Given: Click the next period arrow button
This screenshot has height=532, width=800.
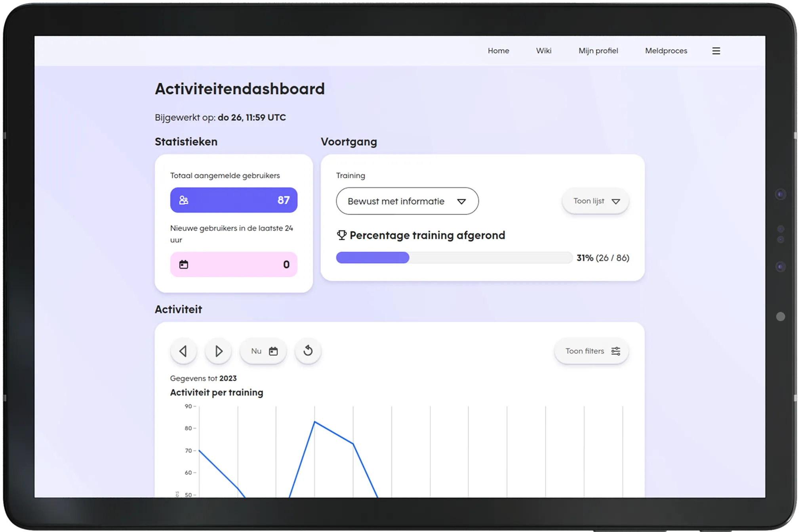Looking at the screenshot, I should click(218, 351).
